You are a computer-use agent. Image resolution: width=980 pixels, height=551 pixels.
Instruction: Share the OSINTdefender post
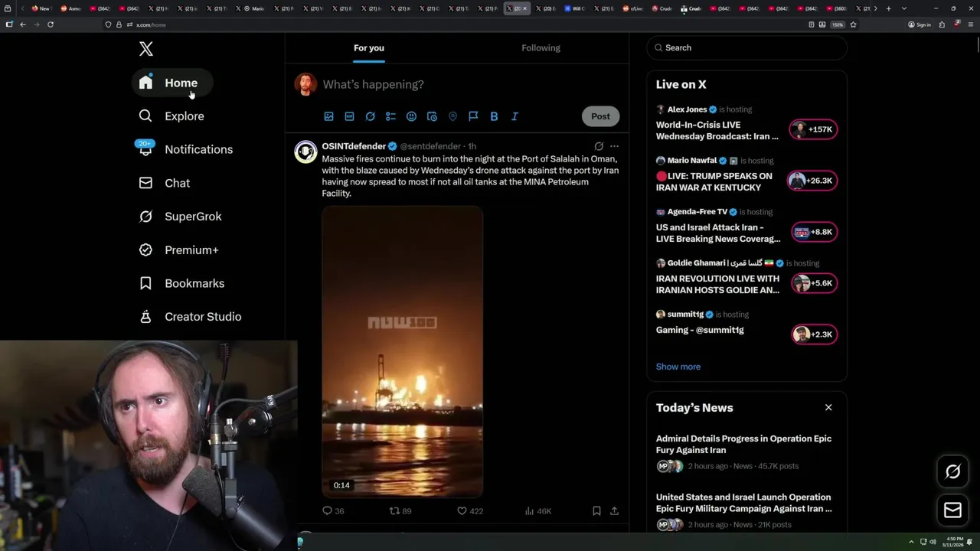click(x=614, y=510)
